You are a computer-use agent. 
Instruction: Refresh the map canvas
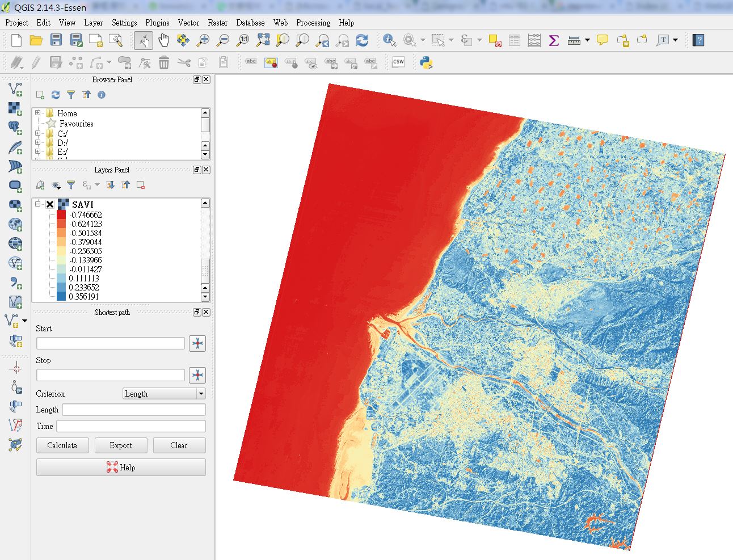362,40
